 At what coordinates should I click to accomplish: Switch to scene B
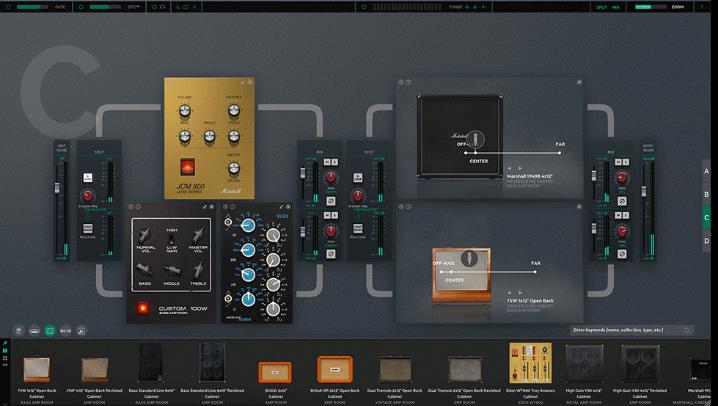coord(706,194)
